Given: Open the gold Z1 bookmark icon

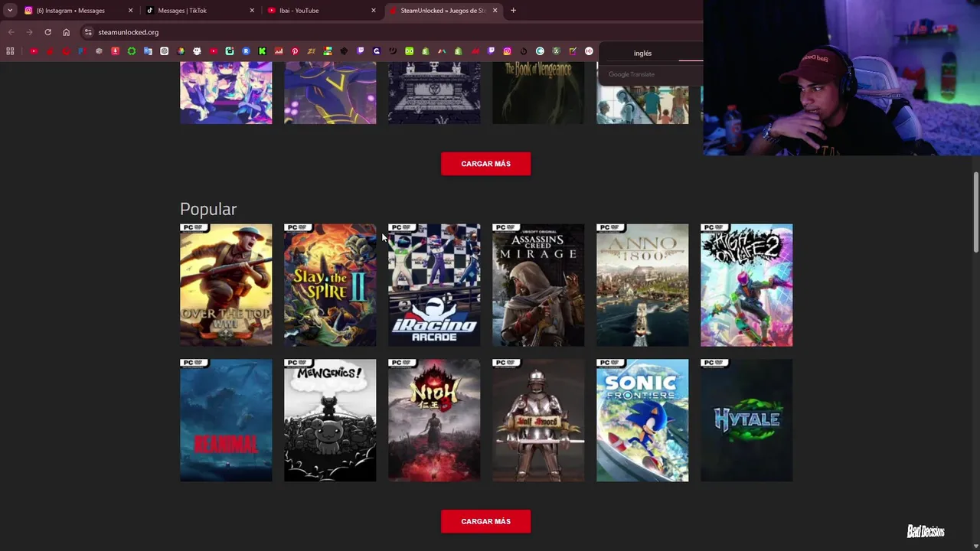Looking at the screenshot, I should point(311,51).
